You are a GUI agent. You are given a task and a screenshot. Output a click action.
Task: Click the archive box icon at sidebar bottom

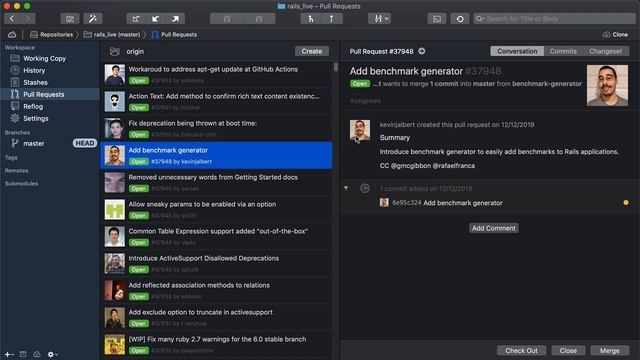pyautogui.click(x=23, y=354)
